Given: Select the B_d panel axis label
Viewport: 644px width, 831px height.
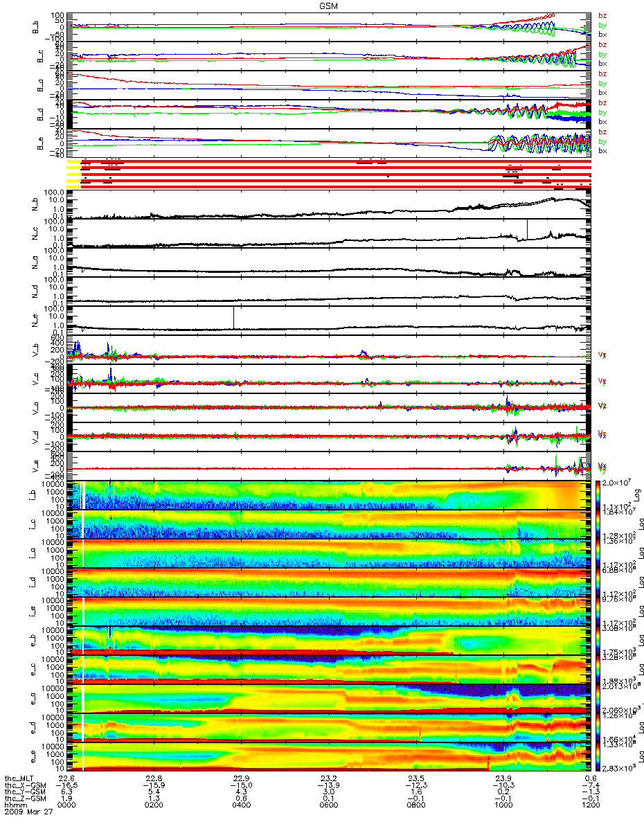Looking at the screenshot, I should [40, 114].
